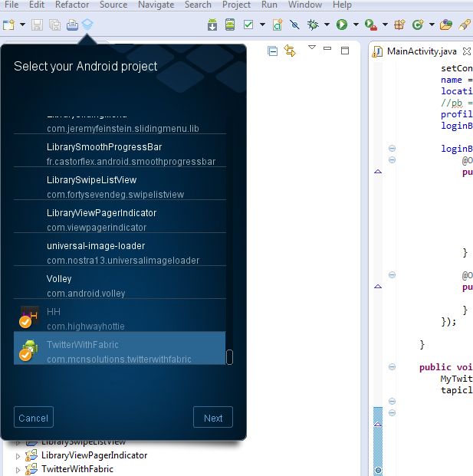Click the Fabric plugin toolbar icon
Screen dimensions: 473x476
tap(88, 25)
